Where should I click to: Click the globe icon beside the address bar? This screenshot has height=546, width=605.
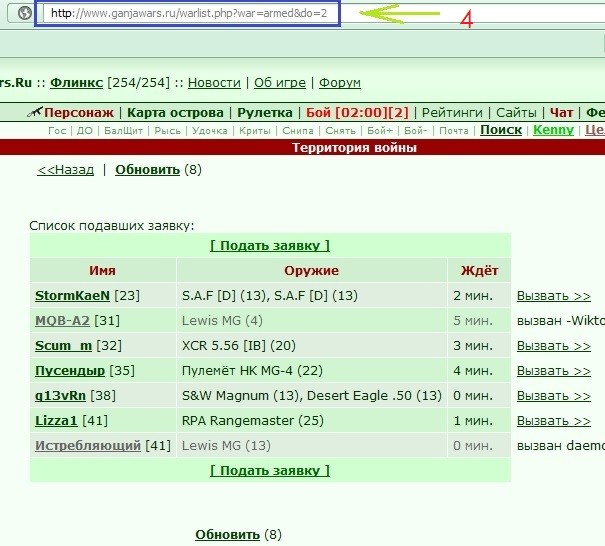[25, 14]
